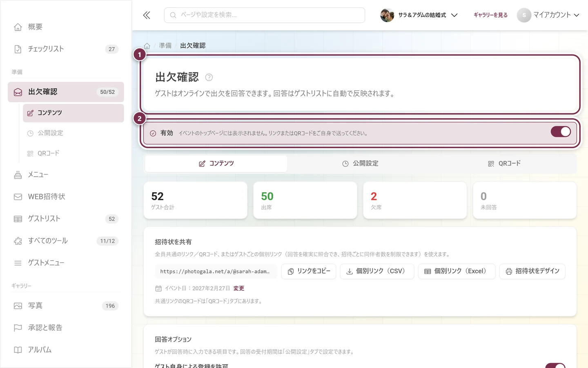Switch to the QRコード tab

pos(504,164)
